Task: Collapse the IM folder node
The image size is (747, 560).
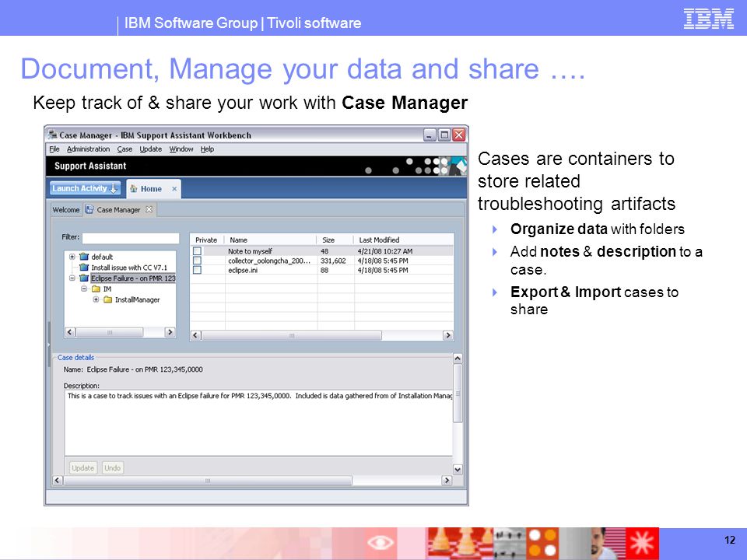Action: click(x=84, y=289)
